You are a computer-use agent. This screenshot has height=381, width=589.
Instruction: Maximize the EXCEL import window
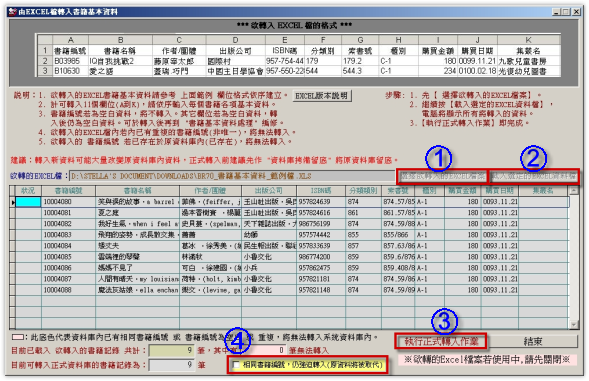[x=566, y=12]
